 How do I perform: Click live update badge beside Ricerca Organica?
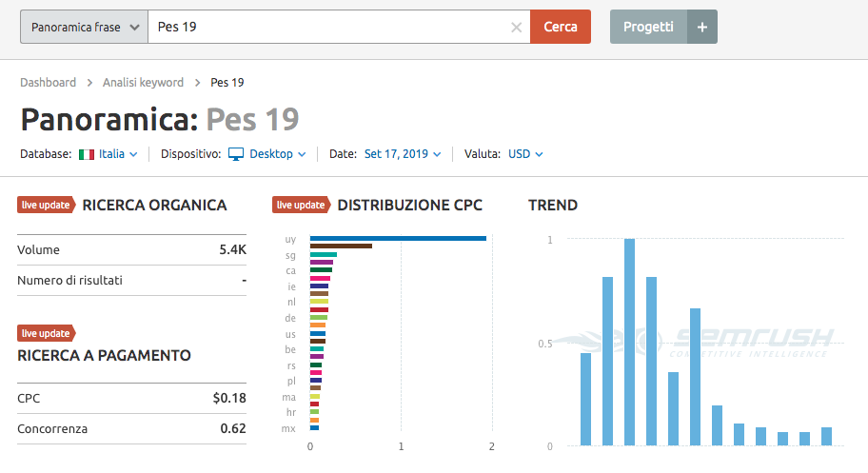click(46, 205)
